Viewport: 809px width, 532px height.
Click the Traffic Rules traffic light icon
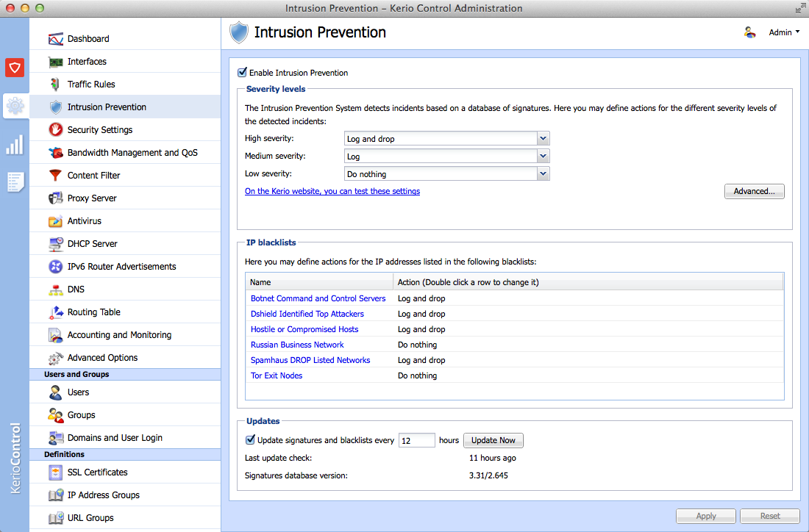point(55,85)
